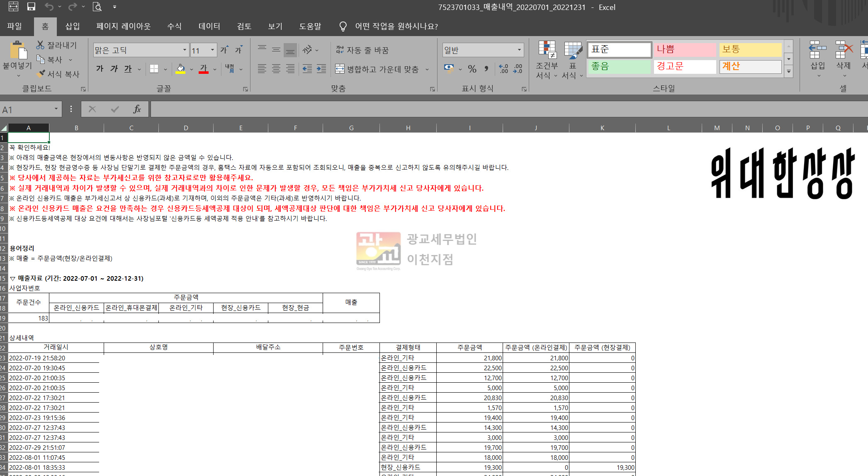Click the Insert Function fx icon
This screenshot has width=868, height=476.
(137, 109)
